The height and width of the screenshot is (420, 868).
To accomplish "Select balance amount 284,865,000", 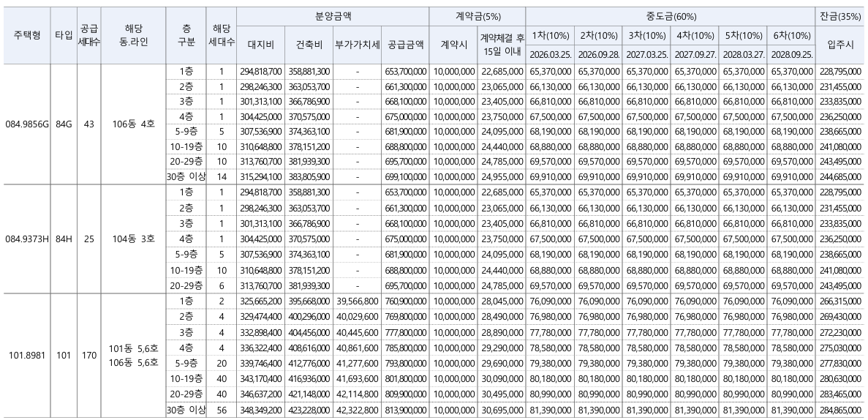I will click(x=839, y=410).
